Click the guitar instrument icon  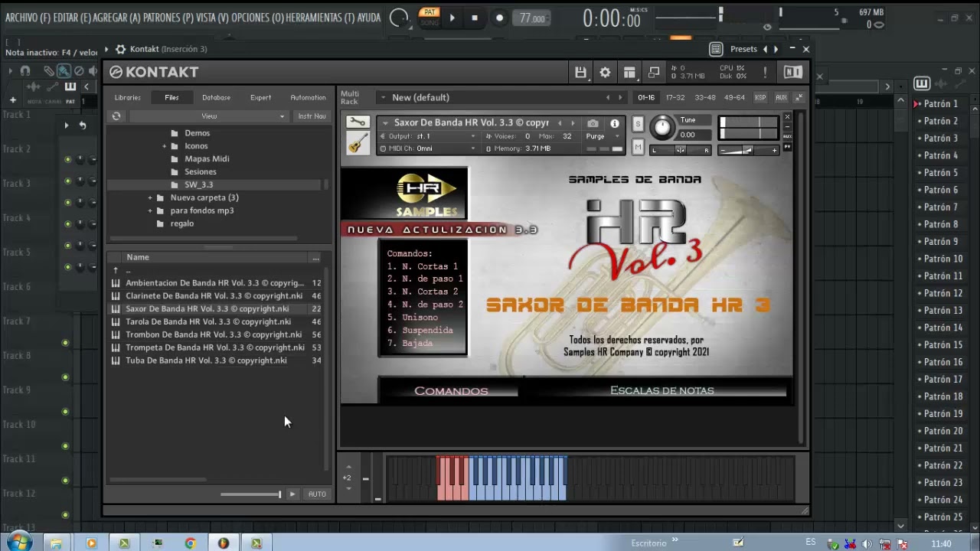pos(358,142)
